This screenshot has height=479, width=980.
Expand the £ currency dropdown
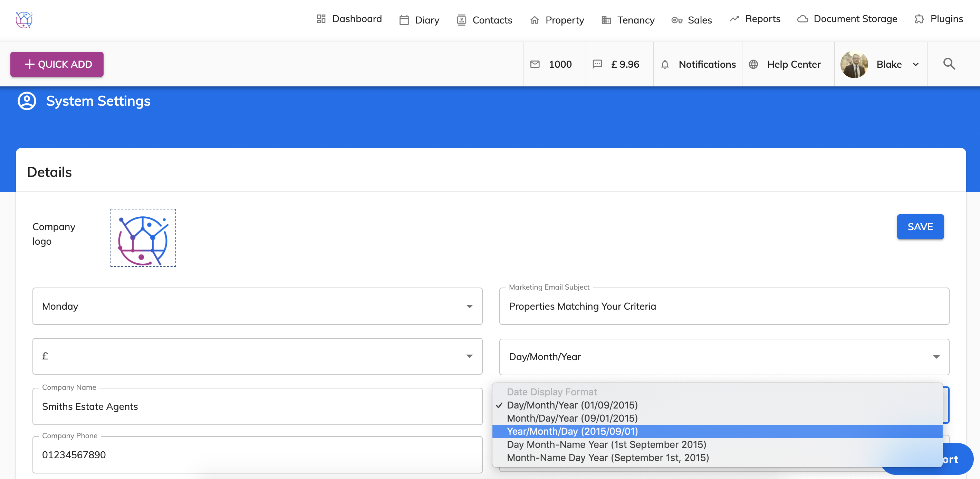click(x=257, y=356)
